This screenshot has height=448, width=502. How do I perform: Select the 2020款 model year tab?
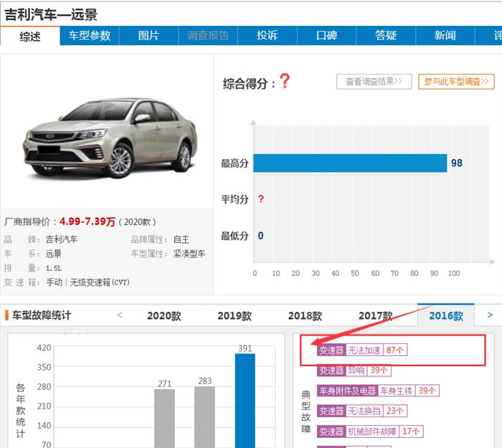tap(164, 316)
